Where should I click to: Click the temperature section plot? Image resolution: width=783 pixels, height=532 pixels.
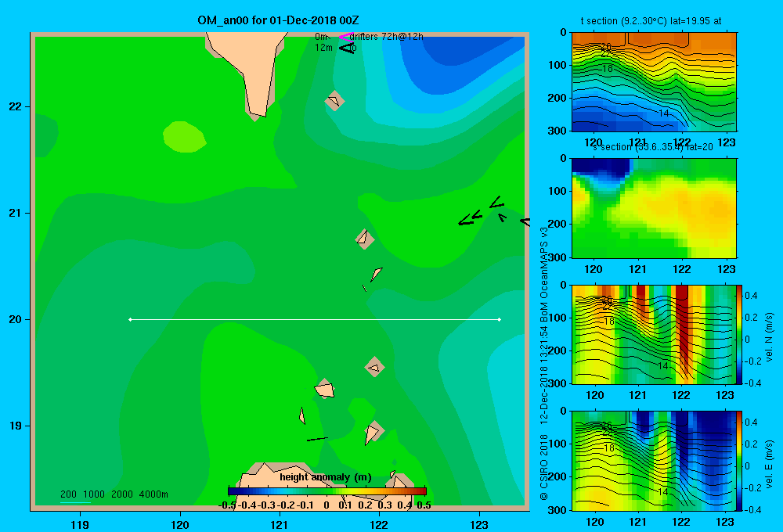654,82
